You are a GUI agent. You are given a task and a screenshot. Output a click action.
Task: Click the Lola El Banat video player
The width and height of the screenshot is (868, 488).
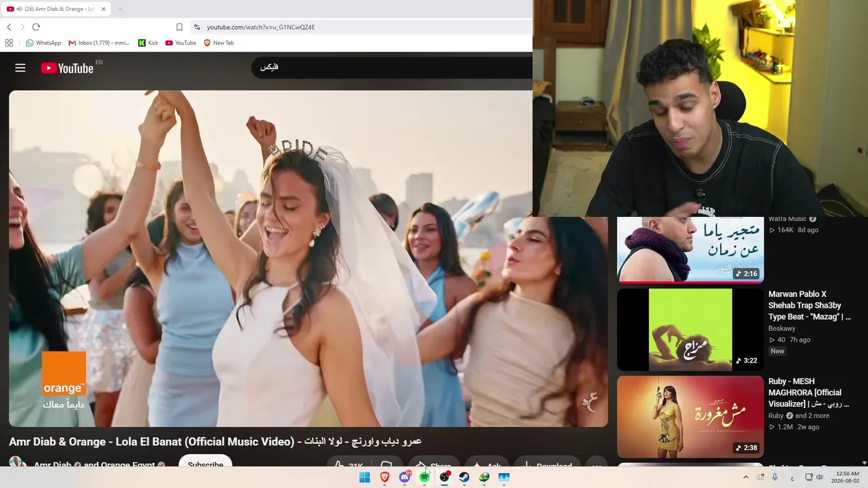pos(309,258)
